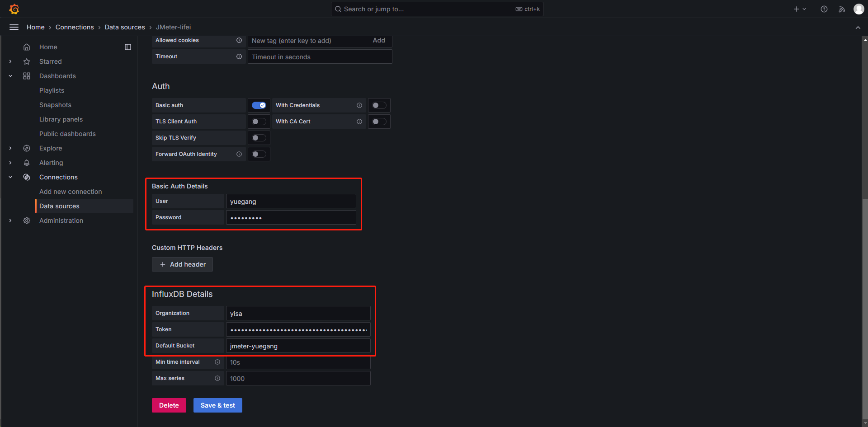Click the Basic Auth User input field
This screenshot has height=427, width=868.
(291, 201)
